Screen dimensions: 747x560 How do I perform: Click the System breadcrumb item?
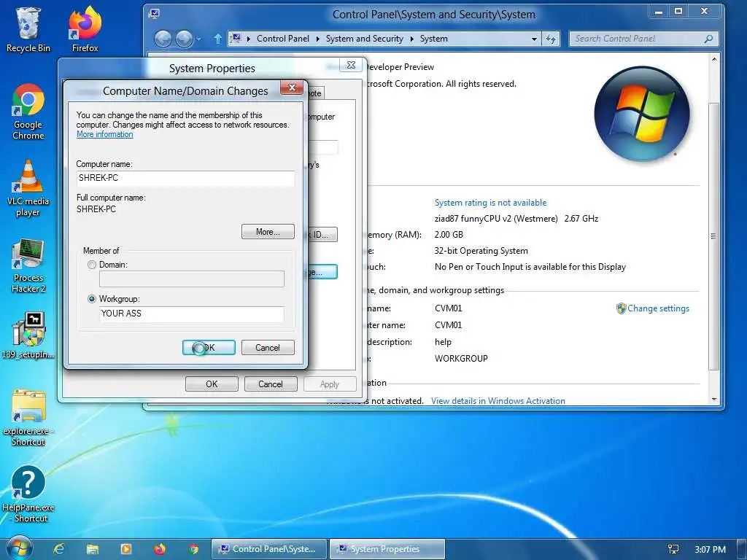(x=433, y=39)
